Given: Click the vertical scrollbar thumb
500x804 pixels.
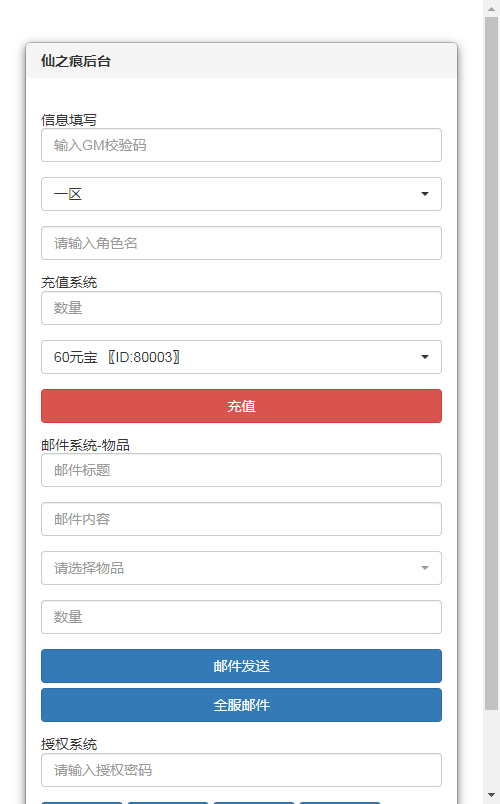Looking at the screenshot, I should (491, 363).
